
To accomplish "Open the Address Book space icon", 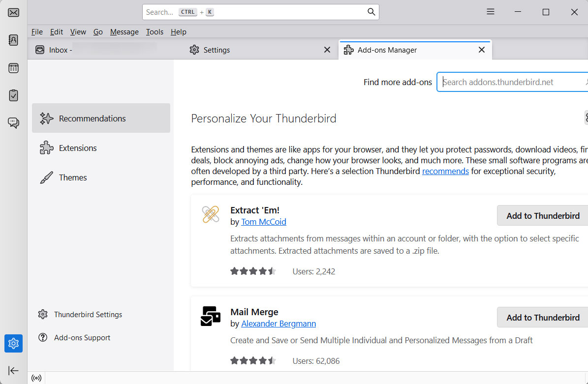I will [14, 40].
